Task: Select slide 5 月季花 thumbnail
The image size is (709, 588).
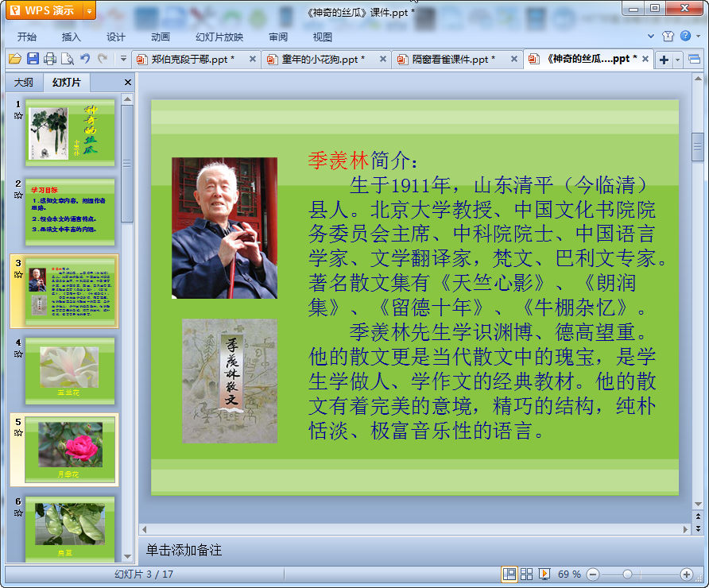Action: tap(70, 451)
